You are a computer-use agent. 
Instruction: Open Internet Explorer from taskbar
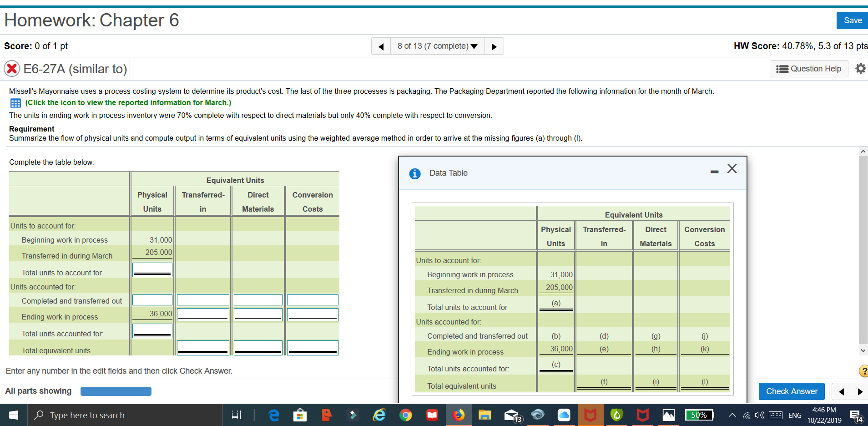(379, 415)
